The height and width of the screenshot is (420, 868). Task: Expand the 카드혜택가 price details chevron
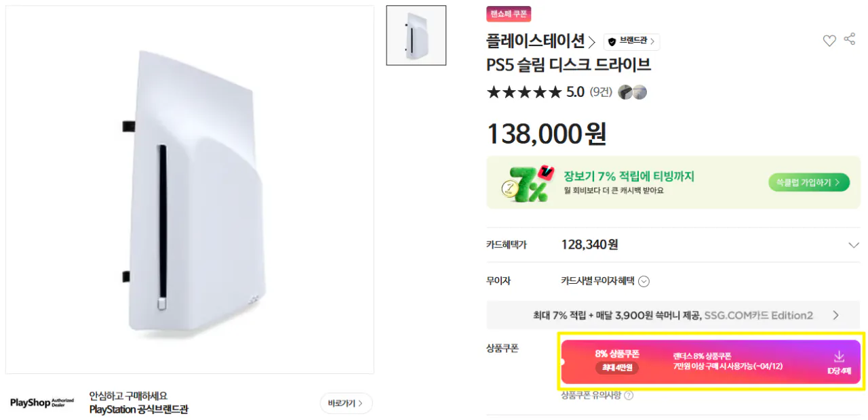[853, 245]
